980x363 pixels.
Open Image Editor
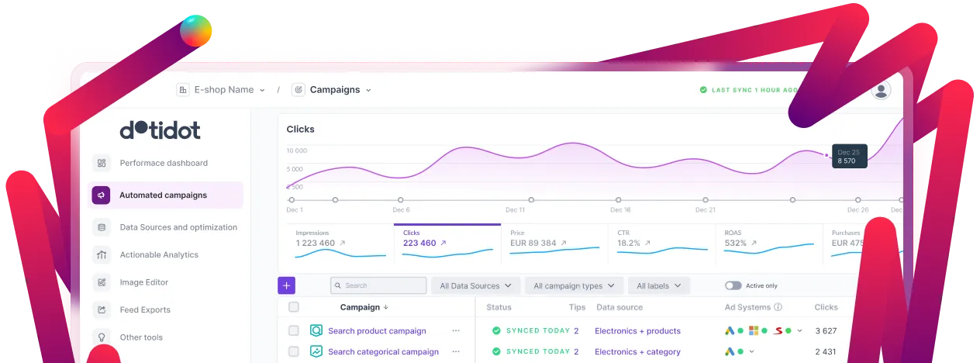click(144, 282)
